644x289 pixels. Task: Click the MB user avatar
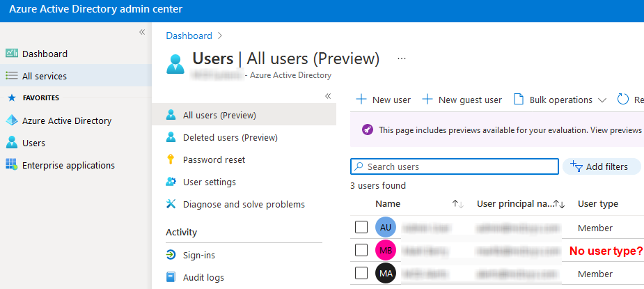[386, 251]
